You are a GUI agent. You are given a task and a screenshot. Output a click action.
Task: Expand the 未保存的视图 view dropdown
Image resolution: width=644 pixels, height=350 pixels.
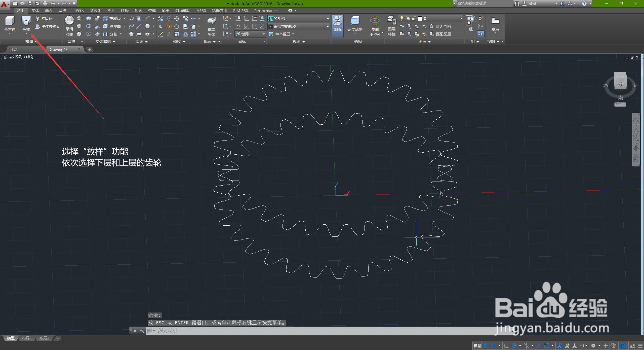point(327,26)
